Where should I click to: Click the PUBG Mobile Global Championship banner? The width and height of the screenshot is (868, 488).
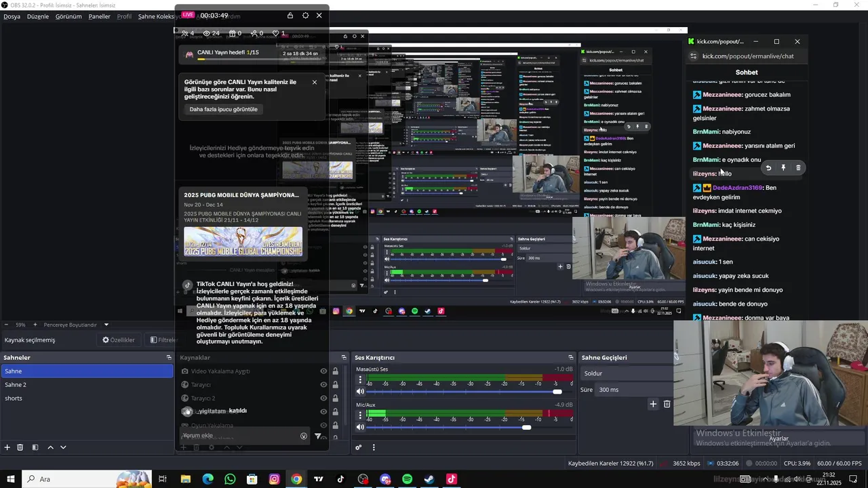[243, 242]
